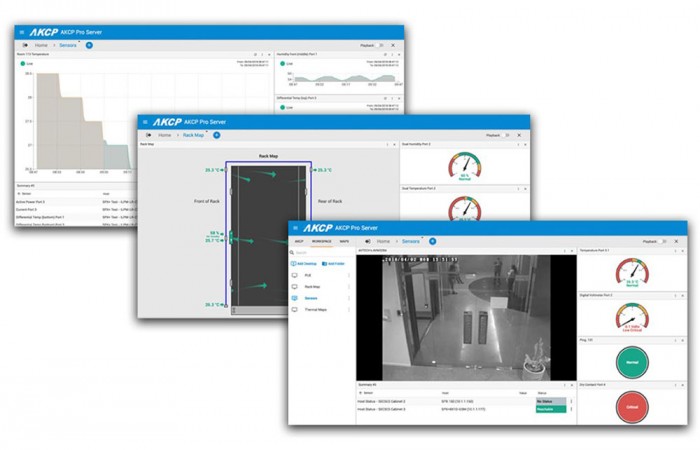Open options menu next to PUE item
The image size is (700, 450).
pos(348,274)
